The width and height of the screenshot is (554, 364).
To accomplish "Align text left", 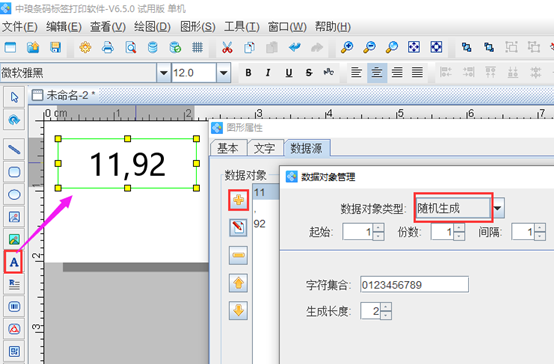I will [x=356, y=73].
